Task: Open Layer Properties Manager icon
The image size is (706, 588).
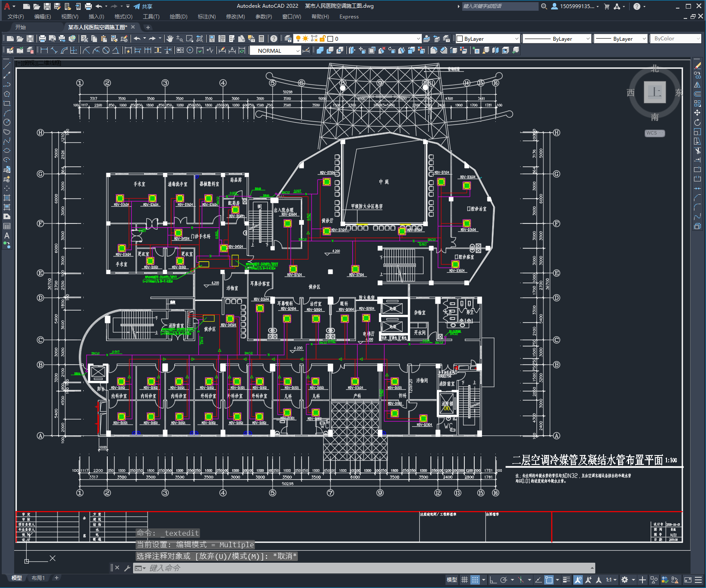Action: point(288,39)
